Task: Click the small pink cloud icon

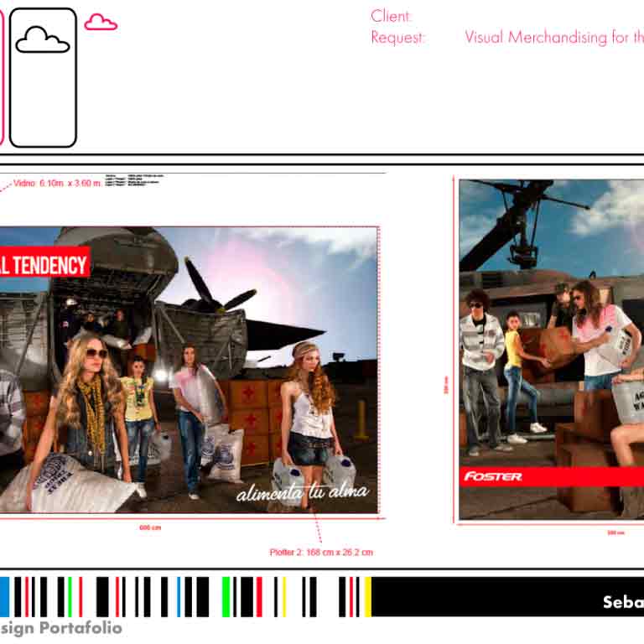Action: point(101,23)
